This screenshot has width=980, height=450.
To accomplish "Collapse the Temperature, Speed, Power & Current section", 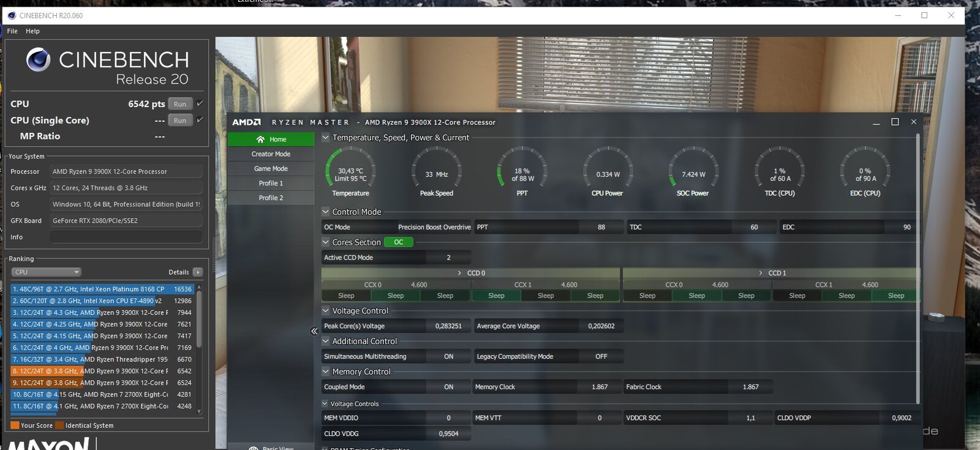I will pyautogui.click(x=326, y=138).
